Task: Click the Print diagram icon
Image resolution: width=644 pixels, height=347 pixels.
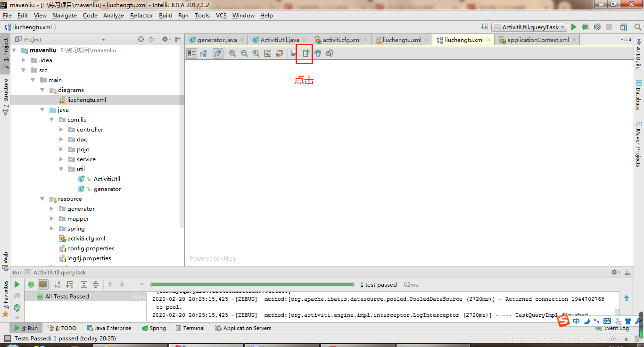Action: [x=318, y=53]
